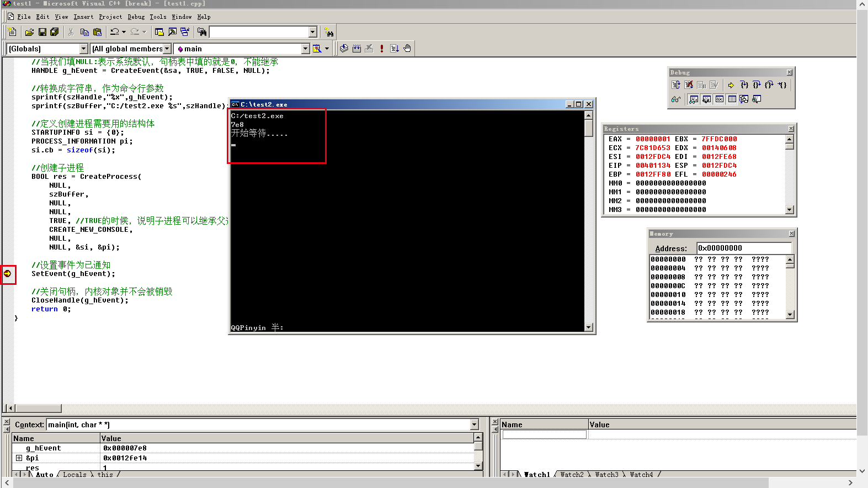Click the Copy icon in toolbar
The width and height of the screenshot is (868, 488).
tap(84, 32)
